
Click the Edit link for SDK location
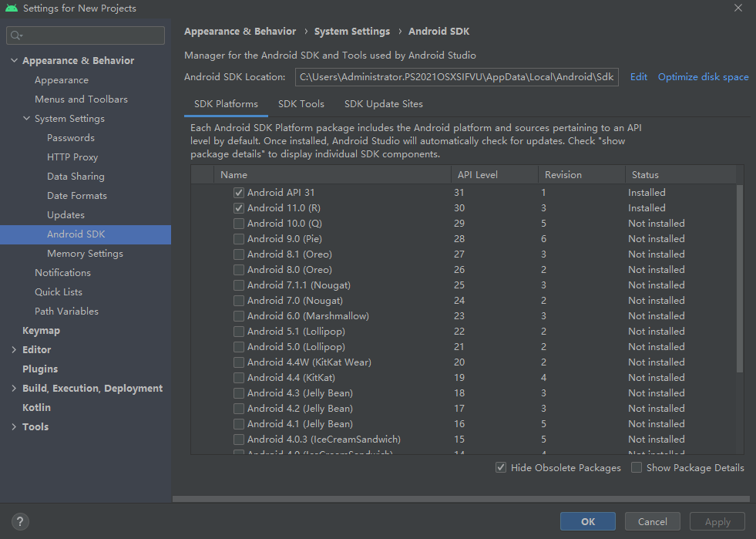638,77
